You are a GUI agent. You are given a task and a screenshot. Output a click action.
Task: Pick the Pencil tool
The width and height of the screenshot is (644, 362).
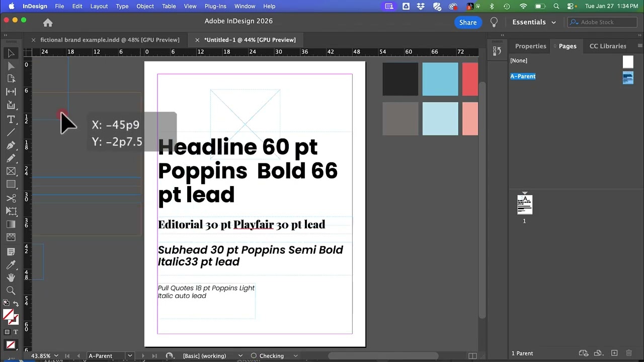(x=11, y=158)
